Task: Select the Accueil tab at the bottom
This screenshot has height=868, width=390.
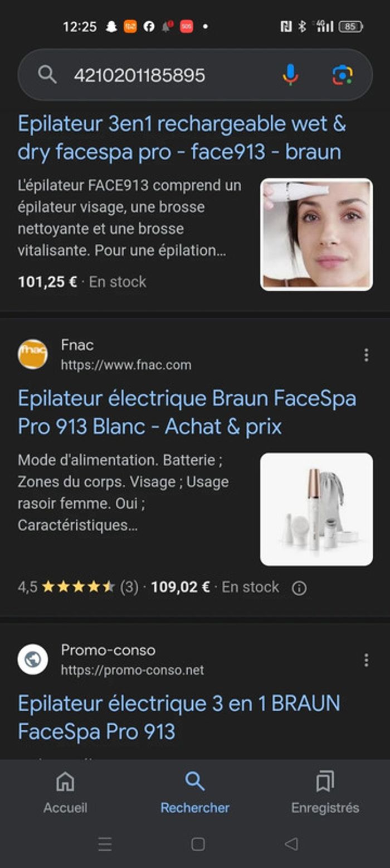Action: [64, 792]
